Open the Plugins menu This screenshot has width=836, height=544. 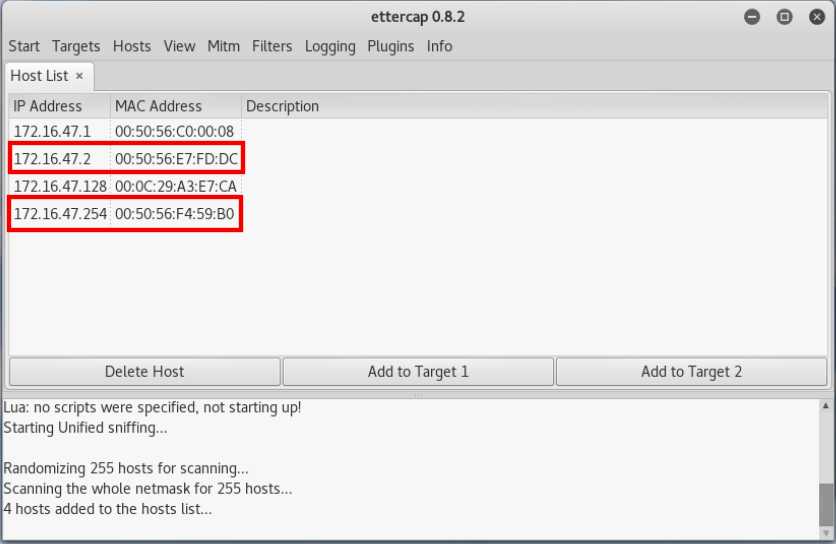390,46
